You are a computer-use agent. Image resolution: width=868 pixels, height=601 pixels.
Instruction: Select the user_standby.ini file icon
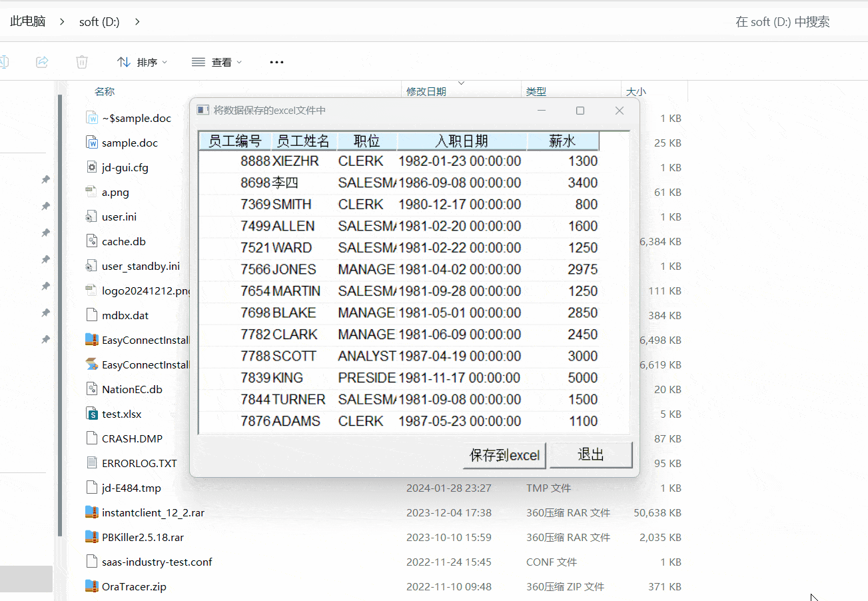[92, 266]
